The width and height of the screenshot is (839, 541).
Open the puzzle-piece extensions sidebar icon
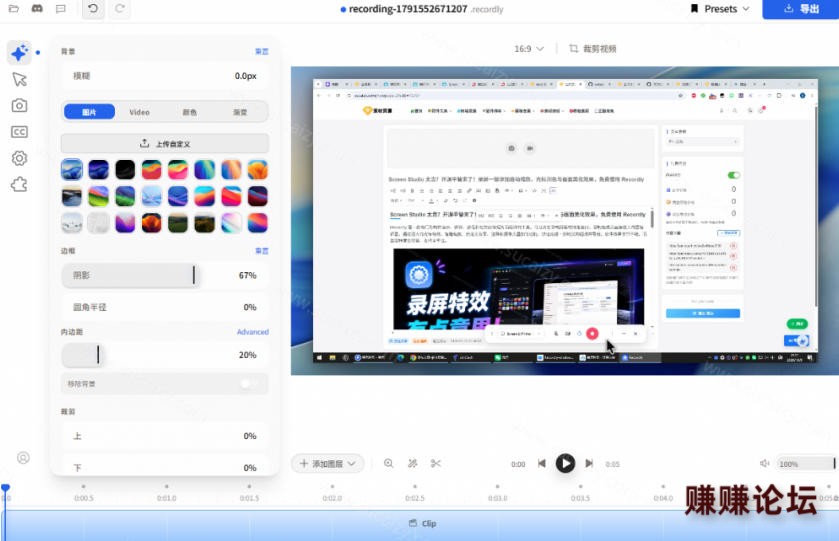19,185
